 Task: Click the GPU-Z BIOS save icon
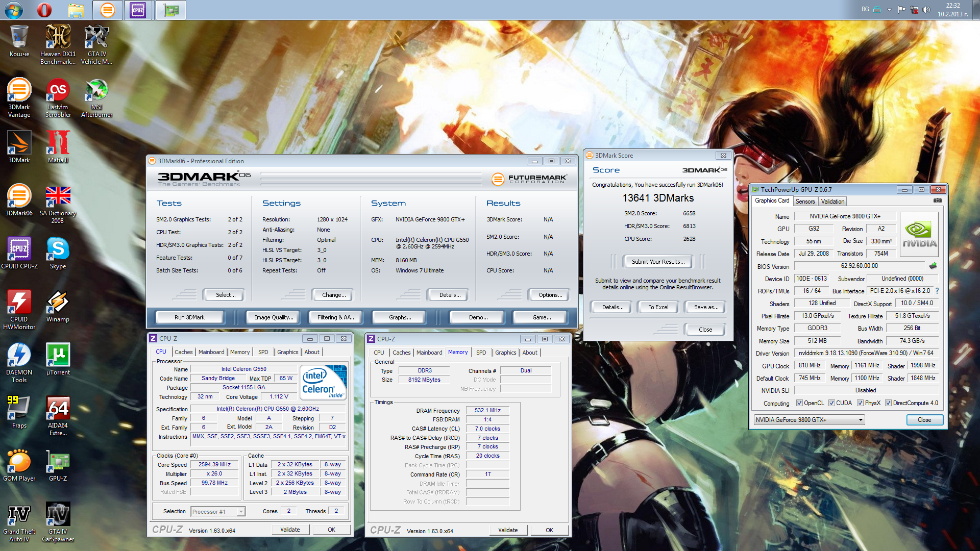933,266
